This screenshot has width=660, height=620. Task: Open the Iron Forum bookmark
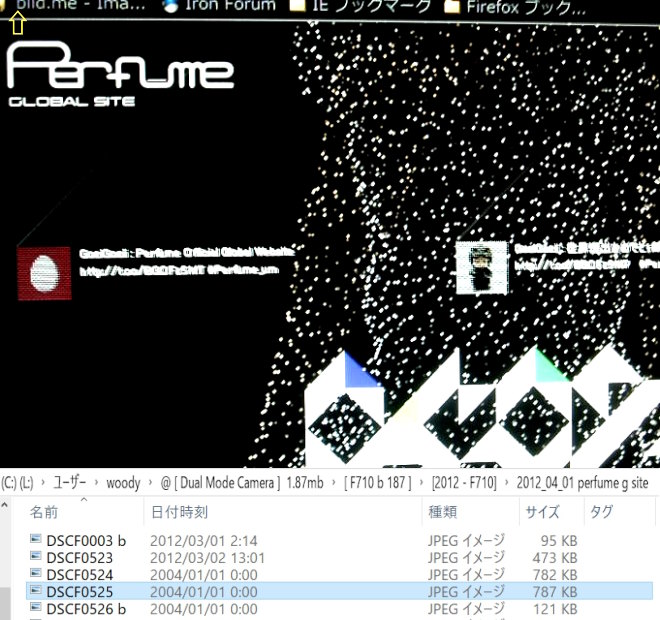[x=219, y=5]
